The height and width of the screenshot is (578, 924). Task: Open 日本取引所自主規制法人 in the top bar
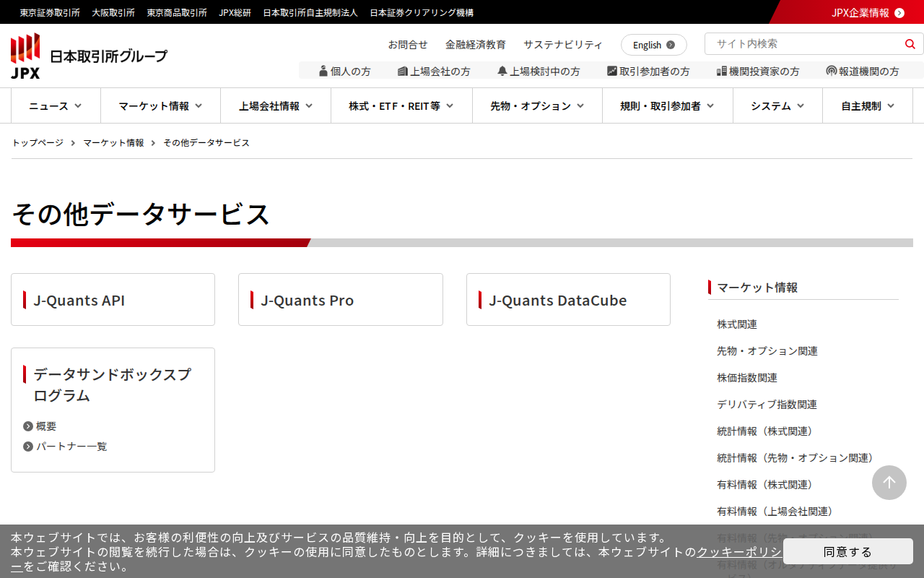point(310,12)
